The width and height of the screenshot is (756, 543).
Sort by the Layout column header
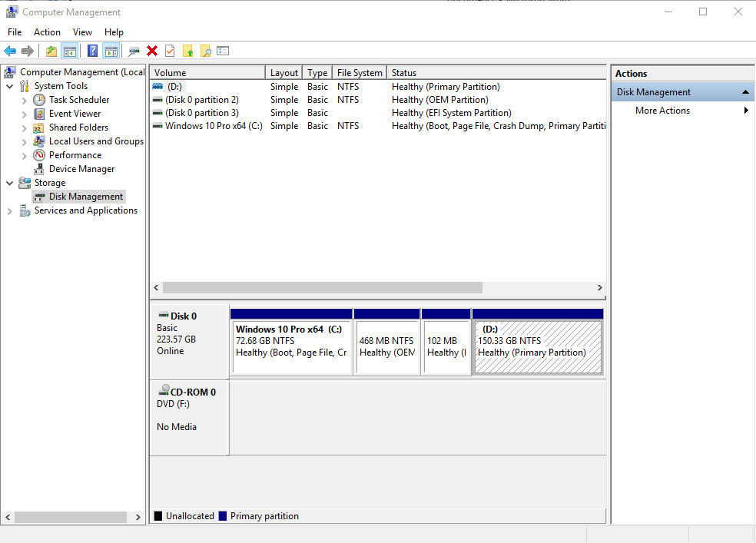pos(284,73)
